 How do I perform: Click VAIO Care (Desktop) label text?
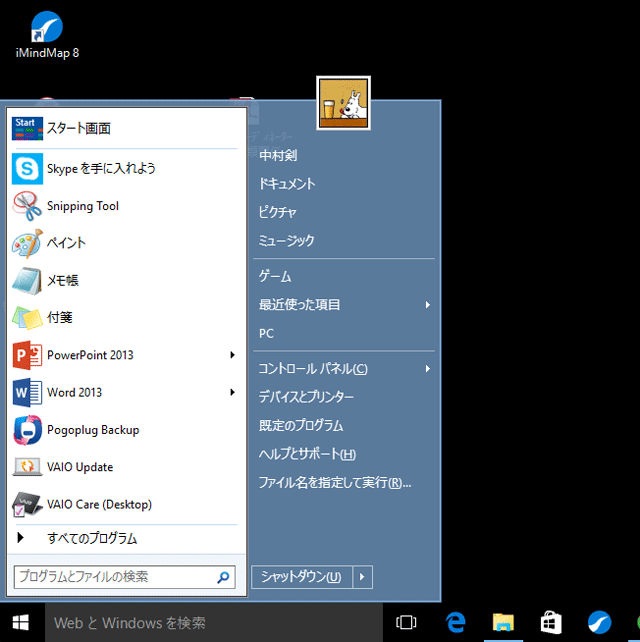pyautogui.click(x=100, y=504)
